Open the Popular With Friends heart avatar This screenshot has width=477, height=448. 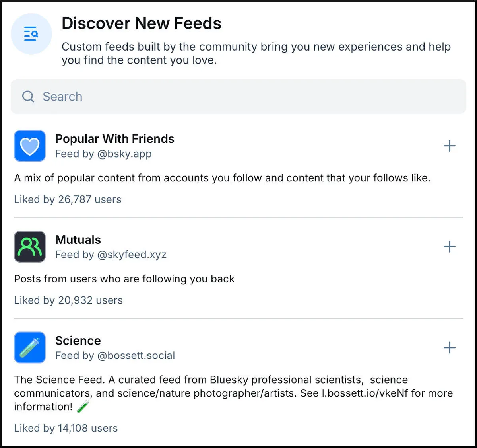[x=30, y=146]
